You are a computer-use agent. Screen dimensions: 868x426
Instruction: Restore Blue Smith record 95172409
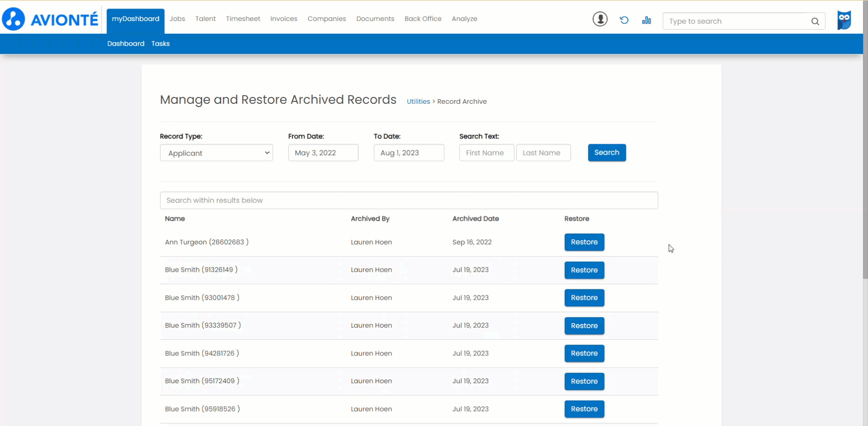(584, 381)
